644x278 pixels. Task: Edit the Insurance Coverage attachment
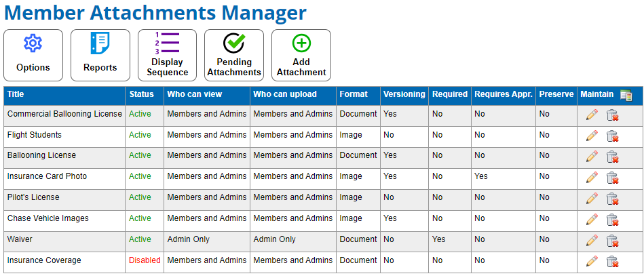tap(592, 261)
